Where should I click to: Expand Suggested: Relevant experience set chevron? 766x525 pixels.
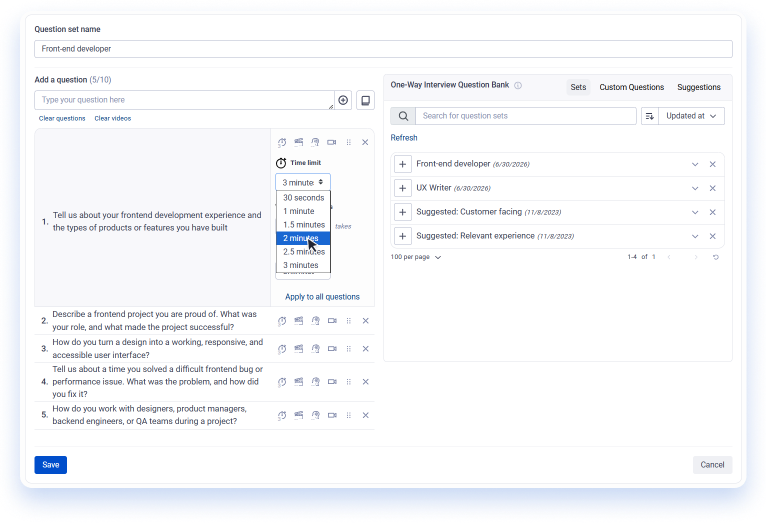tap(695, 236)
